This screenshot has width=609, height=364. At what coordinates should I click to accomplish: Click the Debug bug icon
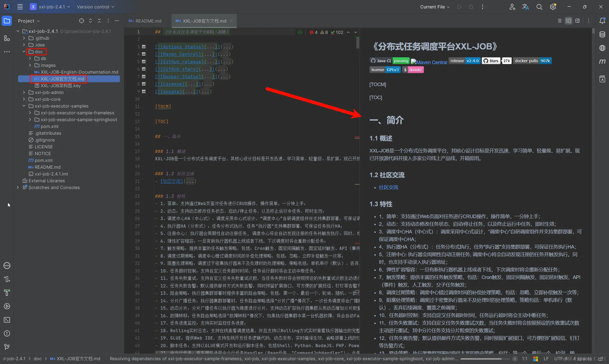coord(471,7)
